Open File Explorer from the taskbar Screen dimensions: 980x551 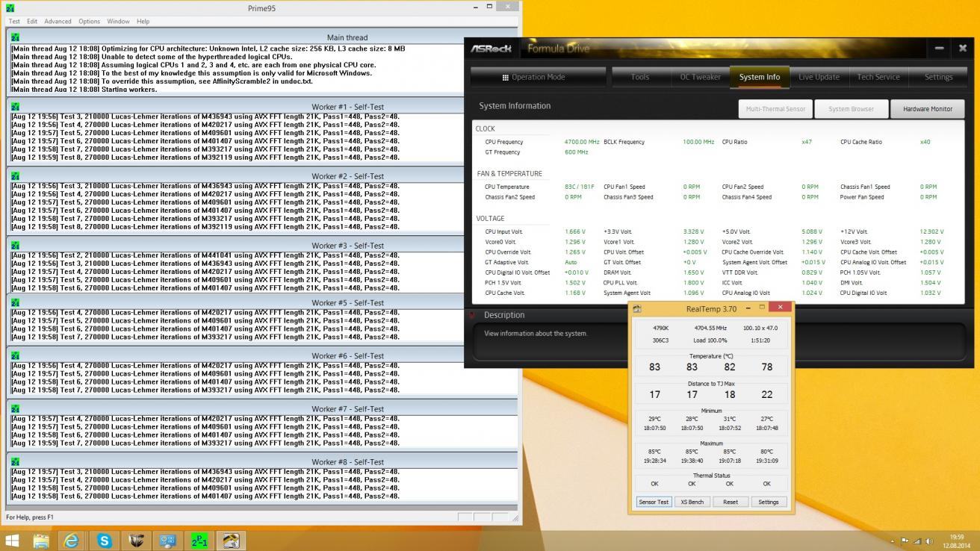tap(40, 540)
